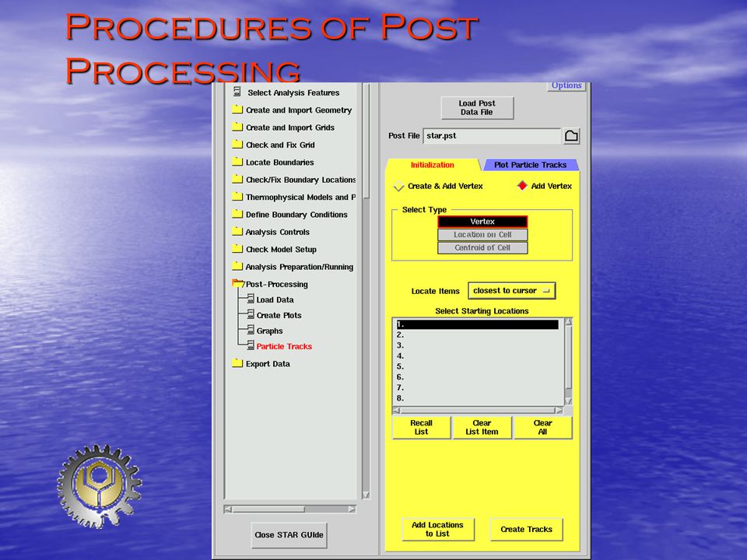Click panel icon beside Graphs
This screenshot has width=747, height=560.
(x=251, y=330)
